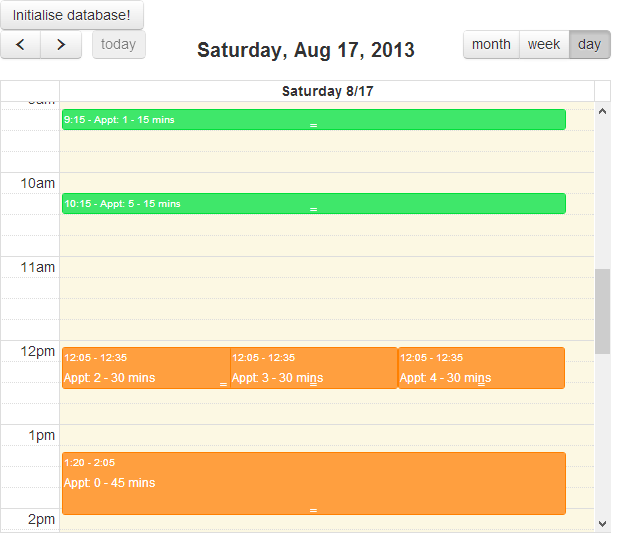Click the Initialise database! button

point(72,15)
